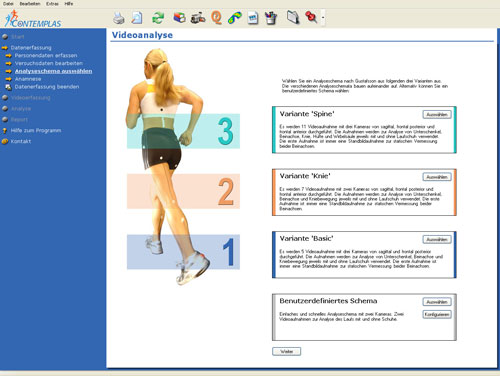Click the video camera icon

[x=198, y=18]
